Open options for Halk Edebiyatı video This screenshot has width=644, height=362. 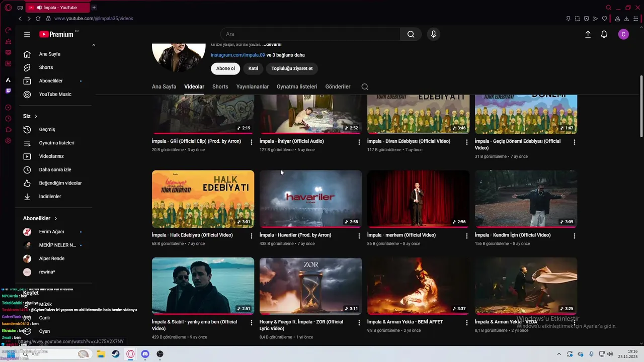click(252, 236)
